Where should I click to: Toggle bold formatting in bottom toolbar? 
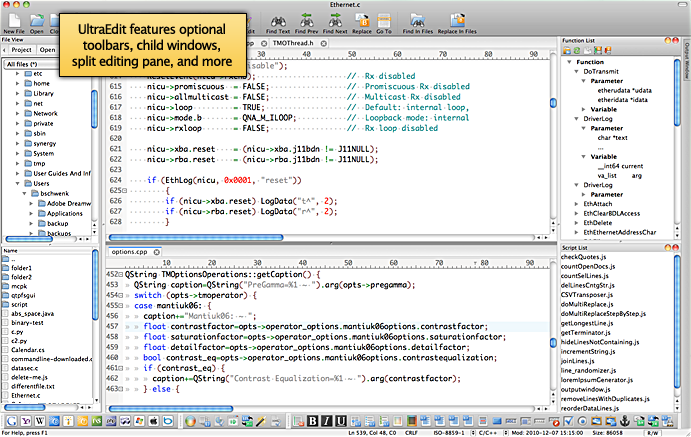313,419
